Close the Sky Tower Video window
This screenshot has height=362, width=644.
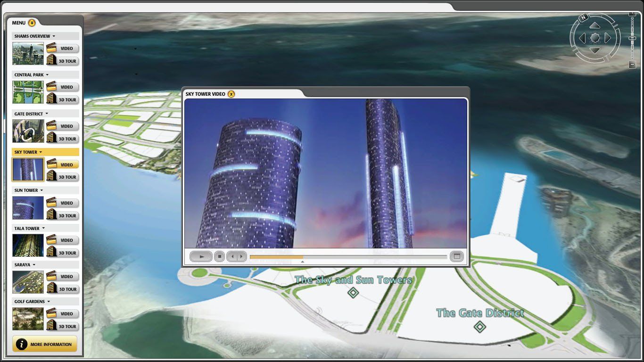click(x=231, y=94)
